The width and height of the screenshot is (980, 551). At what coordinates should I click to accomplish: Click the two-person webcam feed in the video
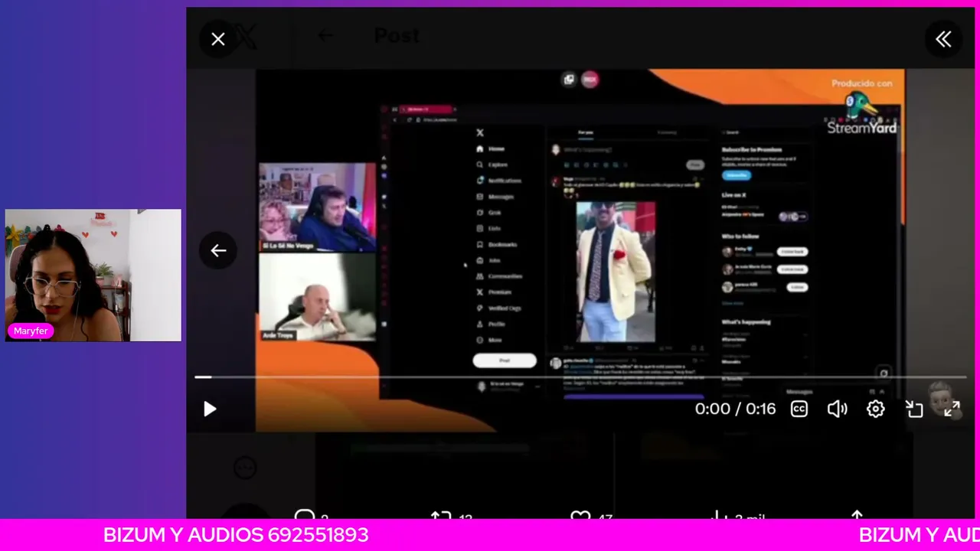[x=318, y=207]
